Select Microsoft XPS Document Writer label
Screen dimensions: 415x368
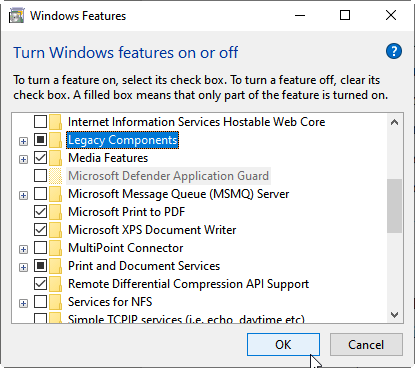152,230
